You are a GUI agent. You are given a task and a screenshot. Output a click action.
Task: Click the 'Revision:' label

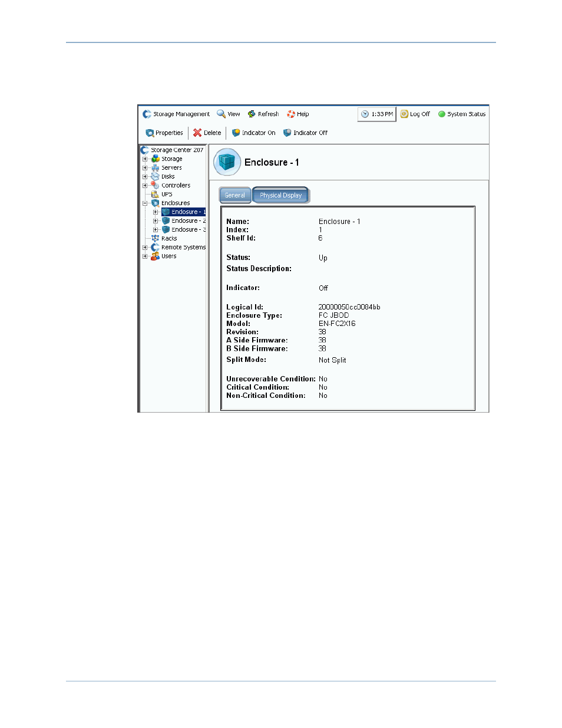coord(242,332)
